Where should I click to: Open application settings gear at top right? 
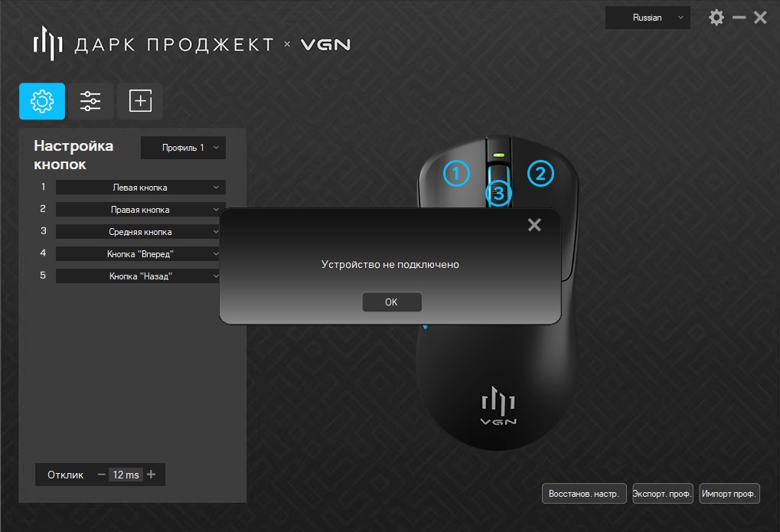(716, 18)
